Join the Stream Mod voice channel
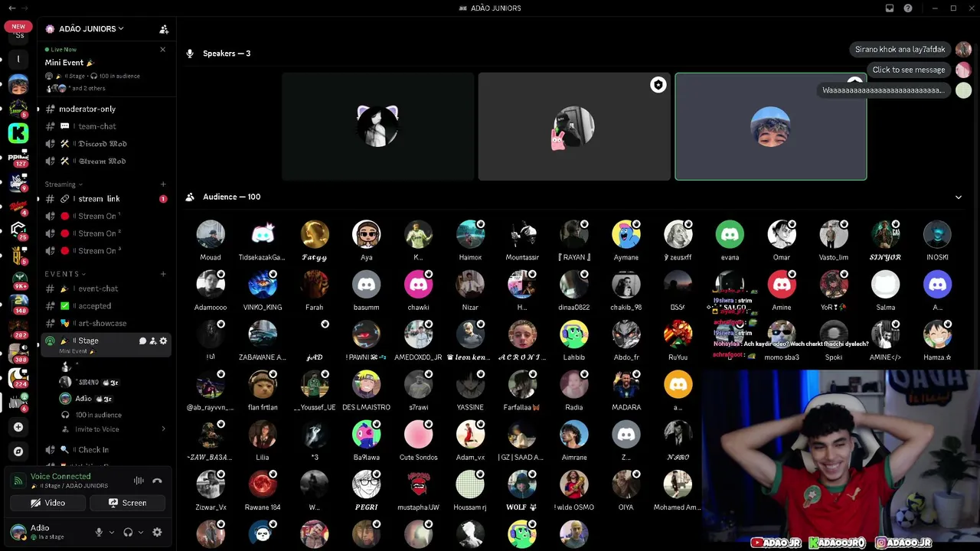 (105, 161)
